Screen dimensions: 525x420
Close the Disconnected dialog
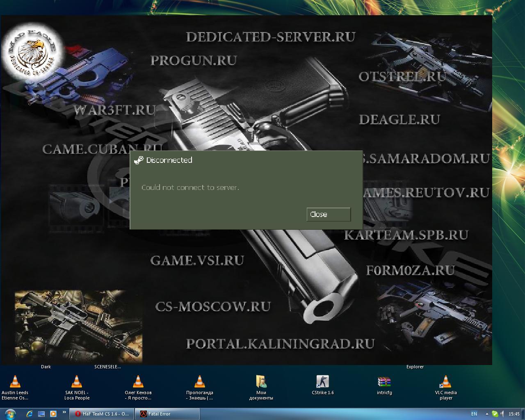(328, 214)
